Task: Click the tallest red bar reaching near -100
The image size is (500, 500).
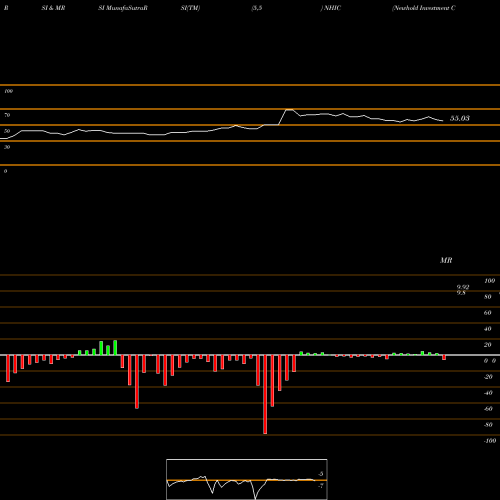Action: (265, 394)
